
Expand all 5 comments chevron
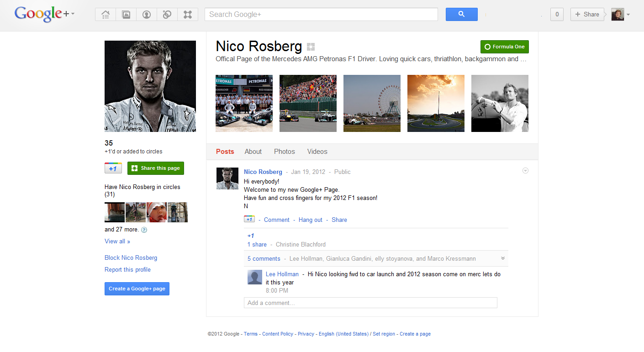tap(503, 258)
